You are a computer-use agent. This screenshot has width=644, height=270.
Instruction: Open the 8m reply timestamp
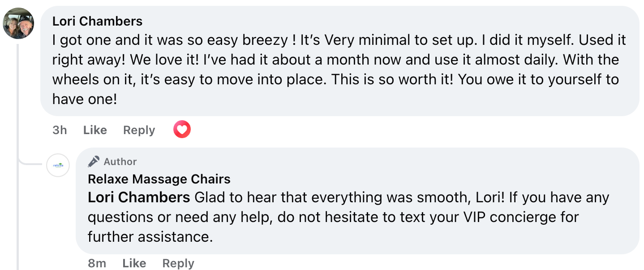click(97, 263)
